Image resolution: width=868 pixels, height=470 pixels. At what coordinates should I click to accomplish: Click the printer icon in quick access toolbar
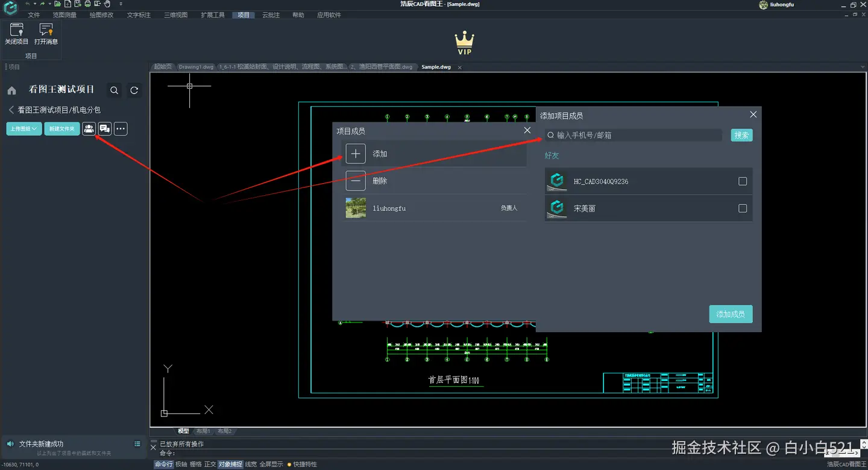(x=87, y=4)
